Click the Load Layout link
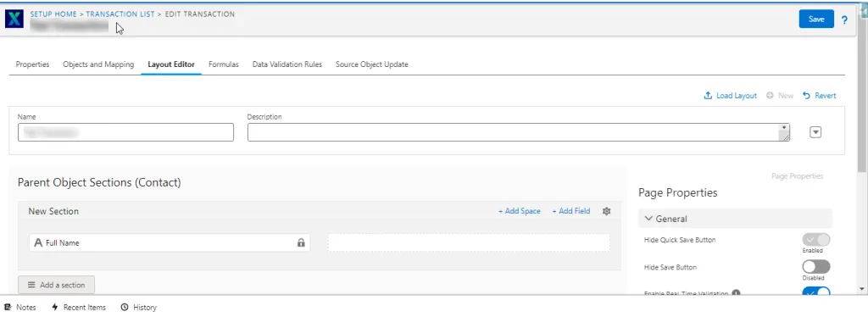The width and height of the screenshot is (868, 317). [730, 96]
